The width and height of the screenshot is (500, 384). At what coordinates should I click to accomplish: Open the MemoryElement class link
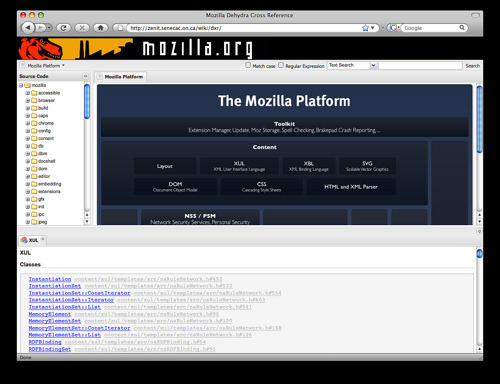coord(50,314)
